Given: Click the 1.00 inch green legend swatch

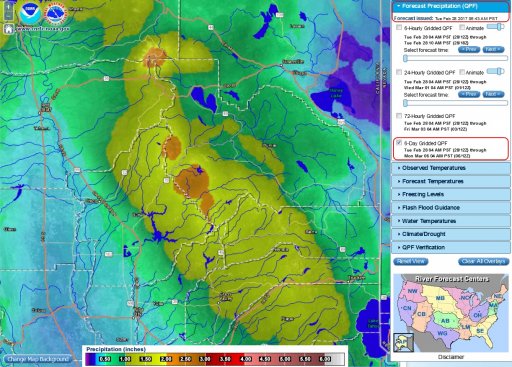Looking at the screenshot, I should click(125, 359).
